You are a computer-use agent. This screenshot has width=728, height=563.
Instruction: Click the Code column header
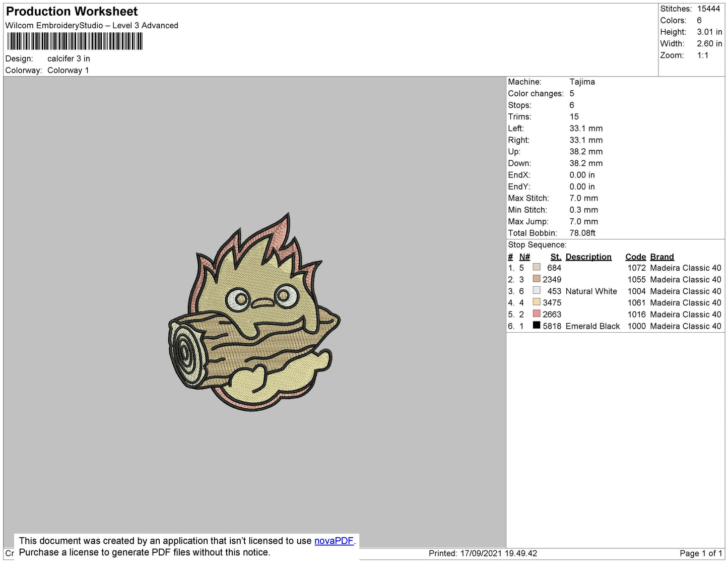(x=635, y=257)
